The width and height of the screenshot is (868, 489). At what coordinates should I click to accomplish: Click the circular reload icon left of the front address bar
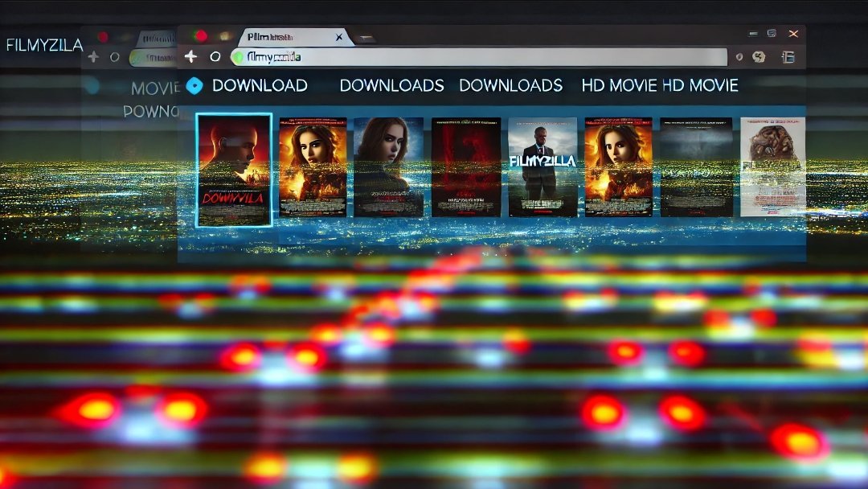215,56
